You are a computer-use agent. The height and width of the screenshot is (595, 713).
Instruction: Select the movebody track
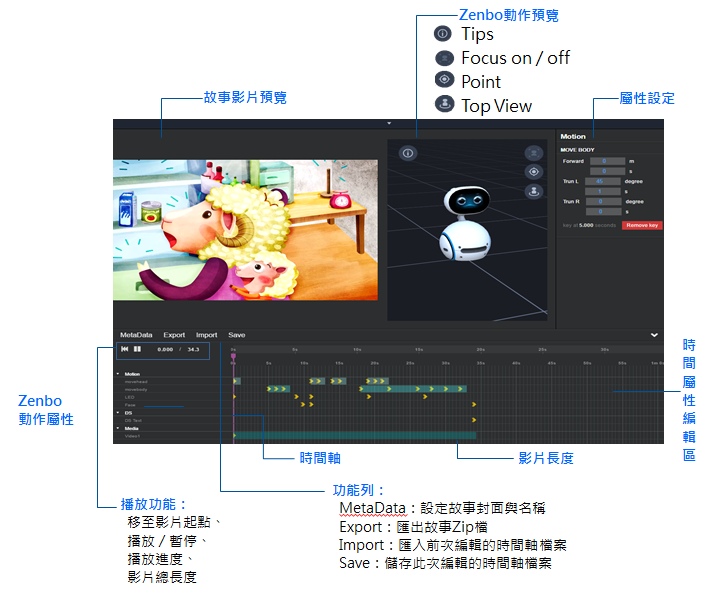click(x=136, y=389)
